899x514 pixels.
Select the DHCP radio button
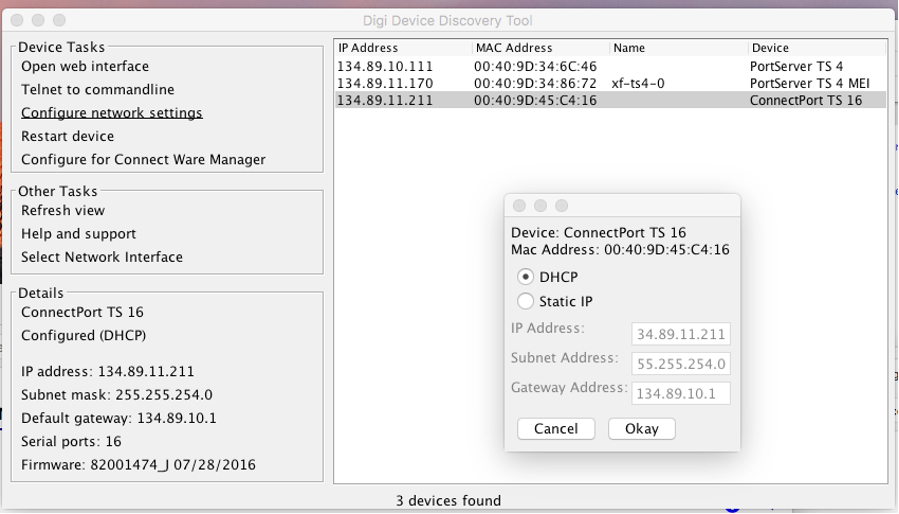pyautogui.click(x=526, y=277)
